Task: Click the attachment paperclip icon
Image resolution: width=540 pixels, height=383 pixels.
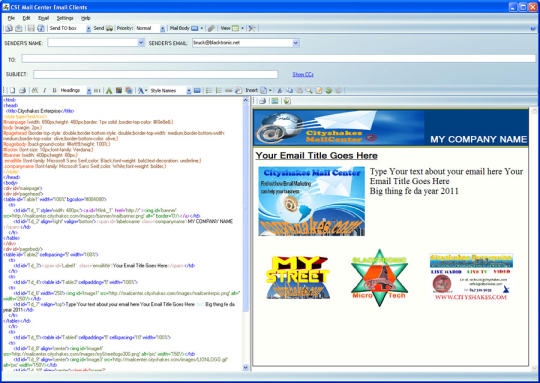Action: pos(211,28)
